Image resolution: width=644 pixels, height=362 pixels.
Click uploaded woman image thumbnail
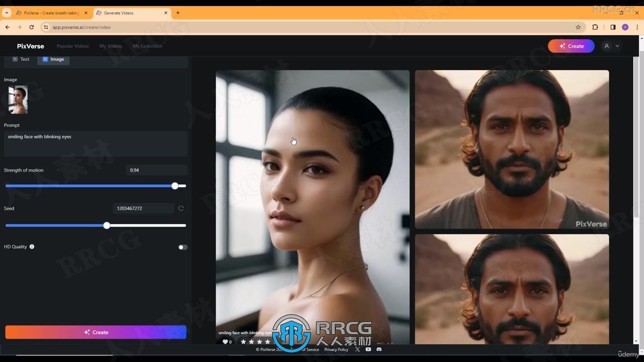tap(18, 100)
